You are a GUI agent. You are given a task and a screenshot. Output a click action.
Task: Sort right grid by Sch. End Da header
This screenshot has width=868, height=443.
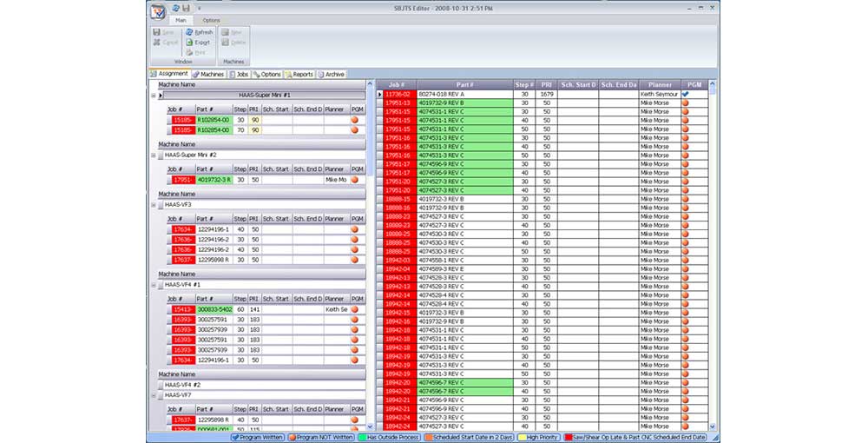pyautogui.click(x=618, y=85)
